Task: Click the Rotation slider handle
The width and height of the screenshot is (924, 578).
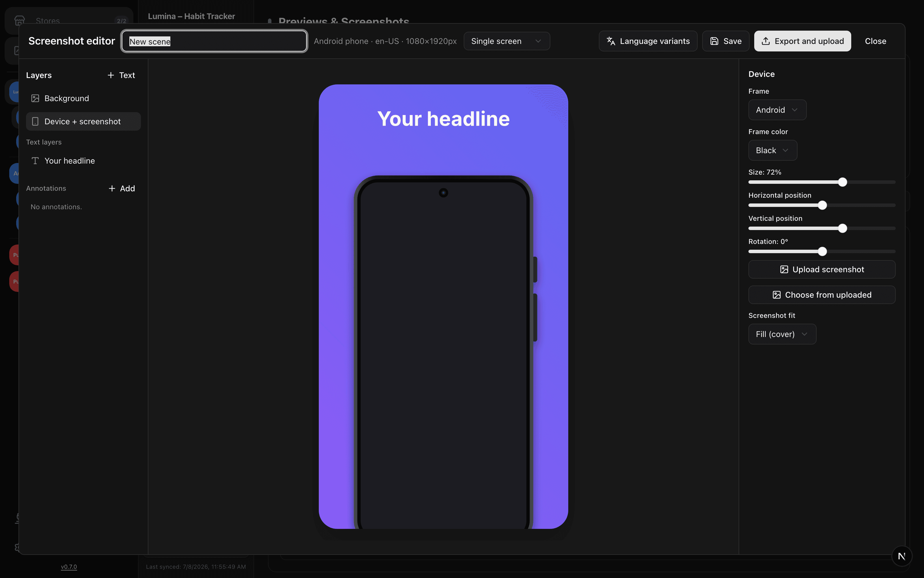Action: [822, 251]
